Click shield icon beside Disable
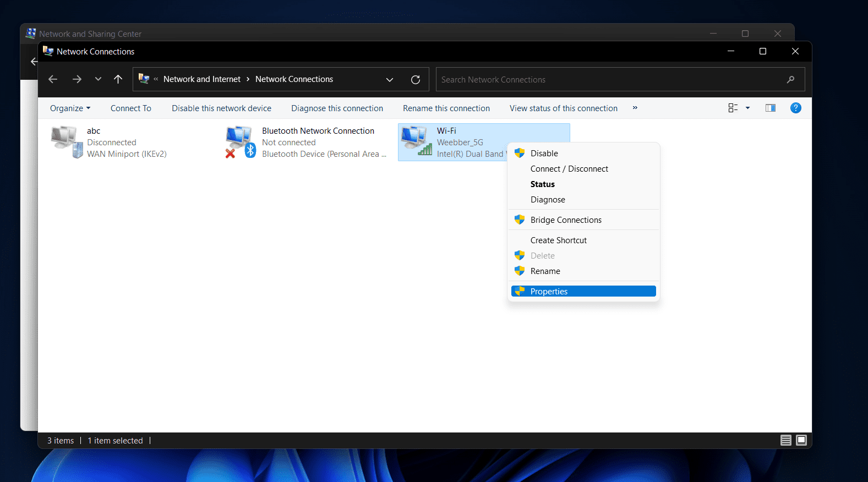The height and width of the screenshot is (482, 868). pyautogui.click(x=520, y=153)
